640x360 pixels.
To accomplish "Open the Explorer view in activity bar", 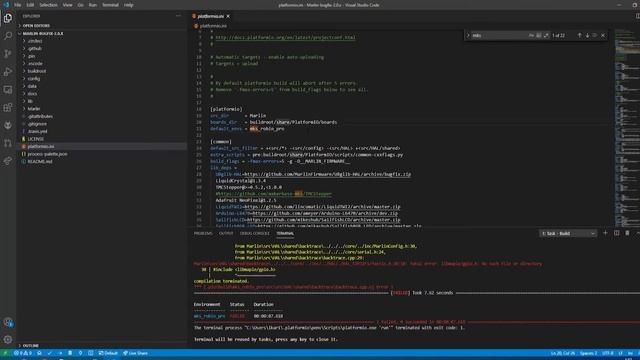I will point(8,18).
